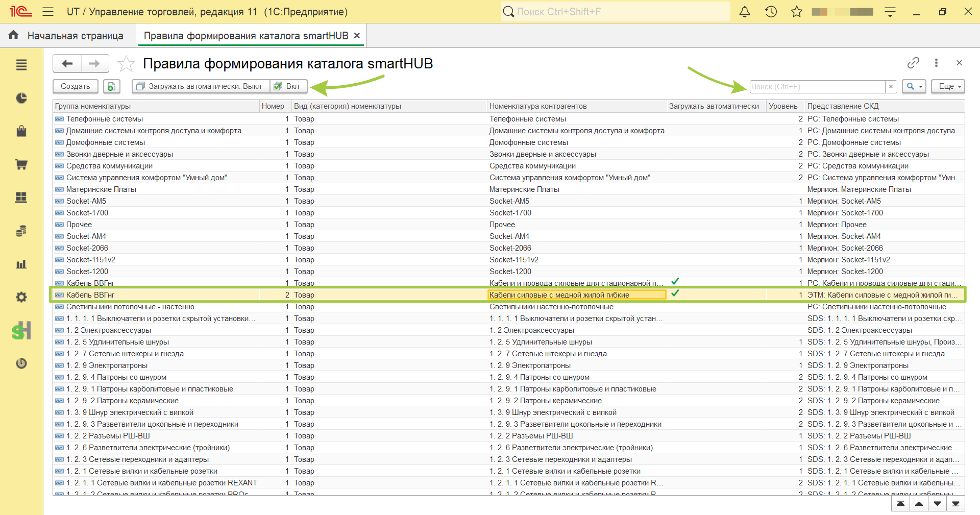The height and width of the screenshot is (515, 980).
Task: Open the shopping cart sidebar section
Action: click(21, 164)
